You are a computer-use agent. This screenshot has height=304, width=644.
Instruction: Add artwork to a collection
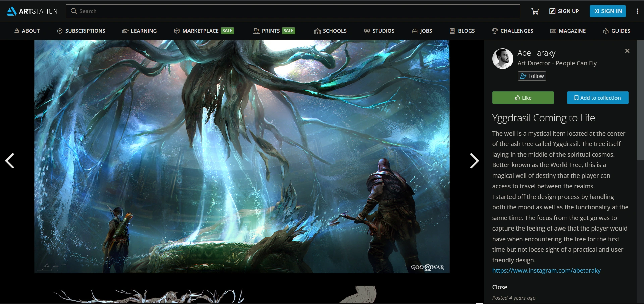[598, 98]
